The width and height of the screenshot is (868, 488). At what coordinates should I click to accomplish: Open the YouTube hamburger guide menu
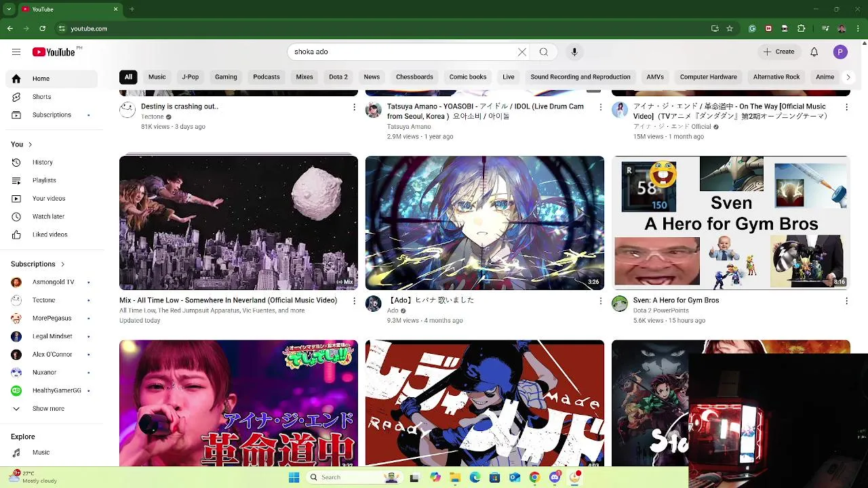pos(16,52)
